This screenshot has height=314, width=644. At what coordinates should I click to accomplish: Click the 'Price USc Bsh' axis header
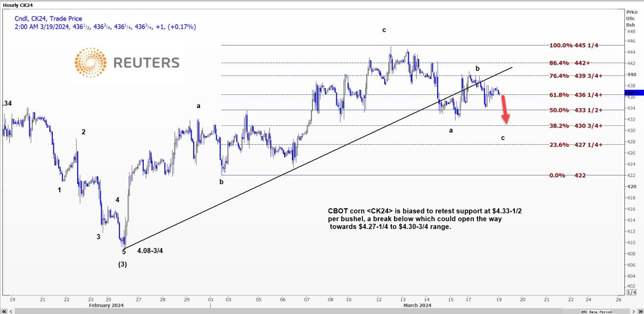click(x=632, y=18)
